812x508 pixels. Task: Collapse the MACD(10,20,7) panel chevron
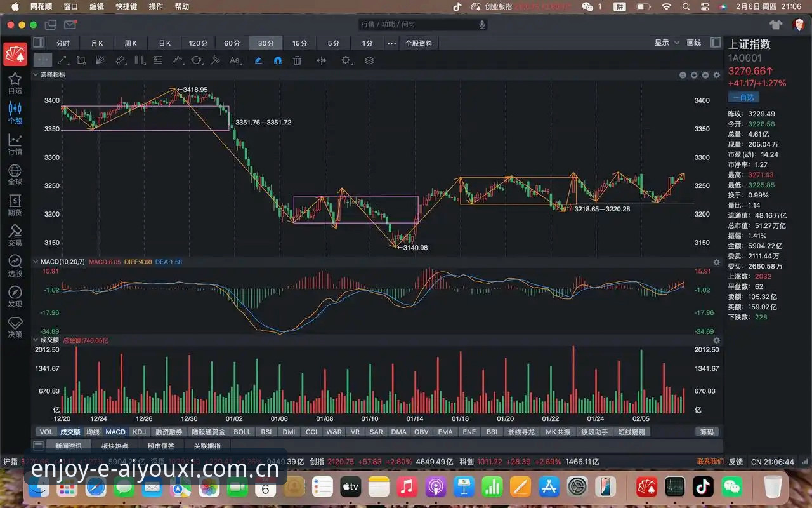click(36, 262)
